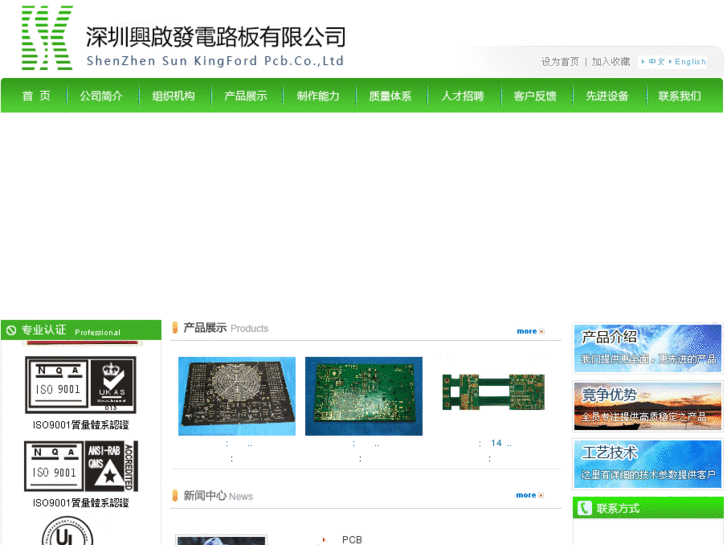
Task: Switch language to 中文
Action: pos(656,62)
